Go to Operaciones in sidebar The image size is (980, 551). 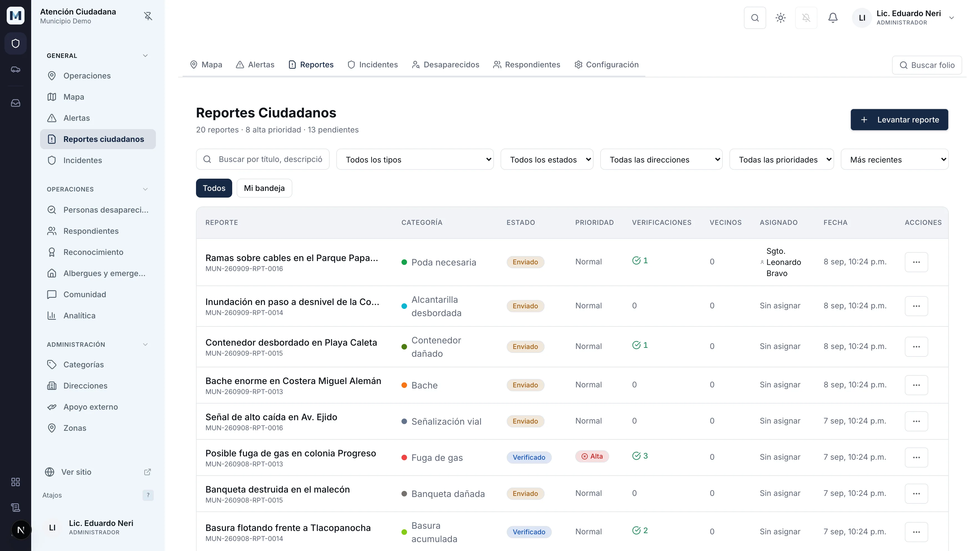pyautogui.click(x=98, y=76)
